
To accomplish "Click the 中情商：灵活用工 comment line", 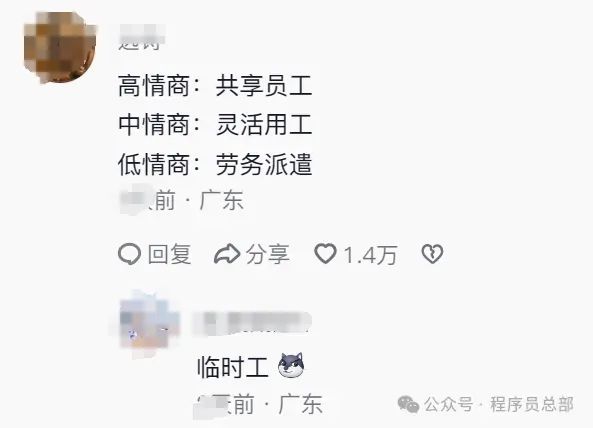I will (x=215, y=125).
